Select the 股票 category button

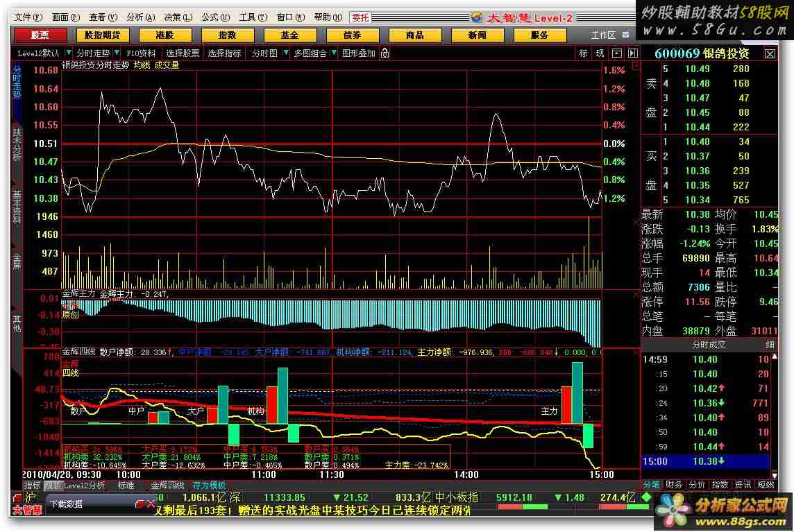40,35
